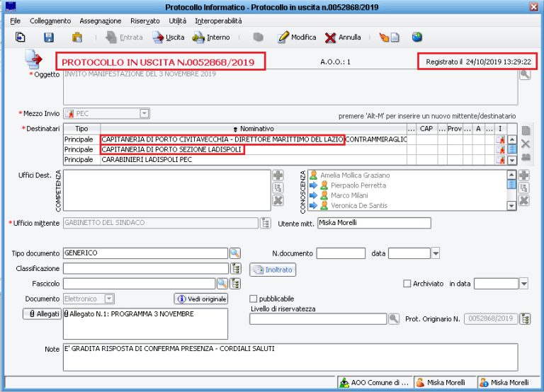
Task: Click plus icon for Competenza offices
Action: (278, 175)
